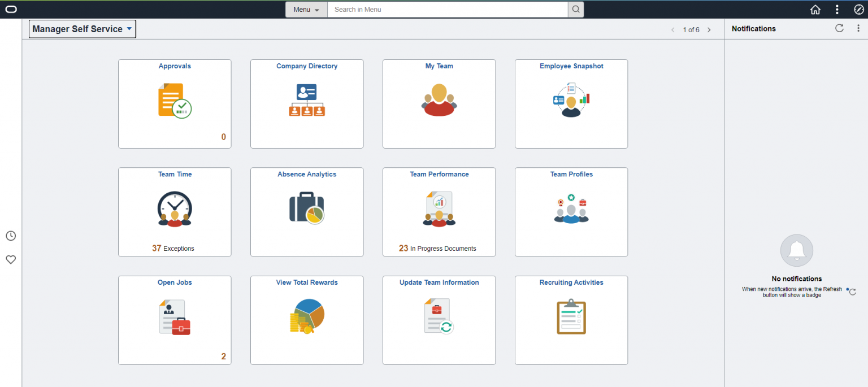This screenshot has height=387, width=868.
Task: View the 37 Team Time exceptions
Action: (174, 247)
